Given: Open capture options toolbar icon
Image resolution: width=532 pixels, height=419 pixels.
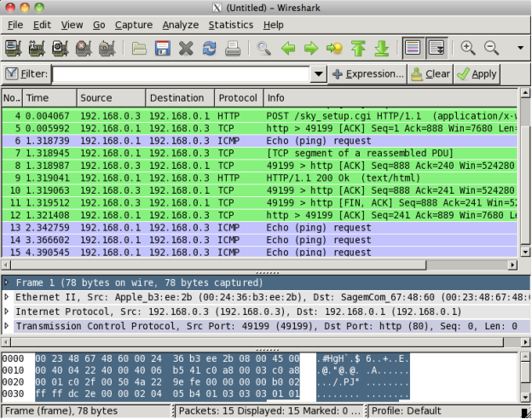Looking at the screenshot, I should click(x=37, y=48).
